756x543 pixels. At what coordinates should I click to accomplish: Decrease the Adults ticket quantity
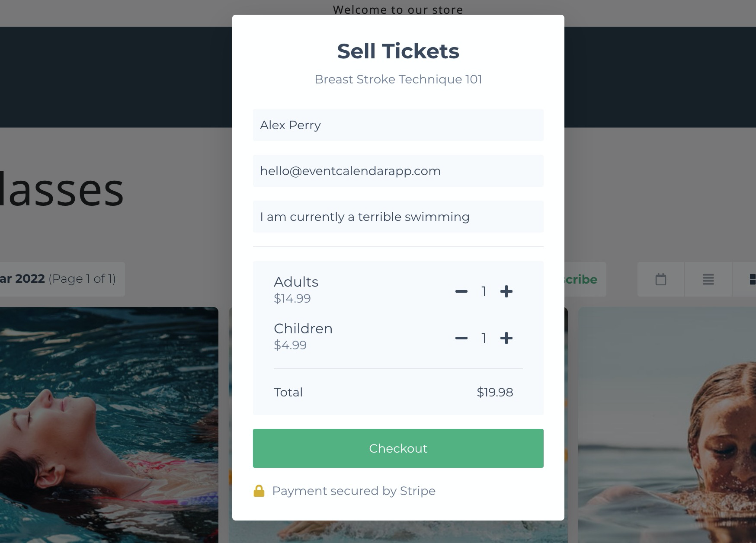(x=461, y=291)
